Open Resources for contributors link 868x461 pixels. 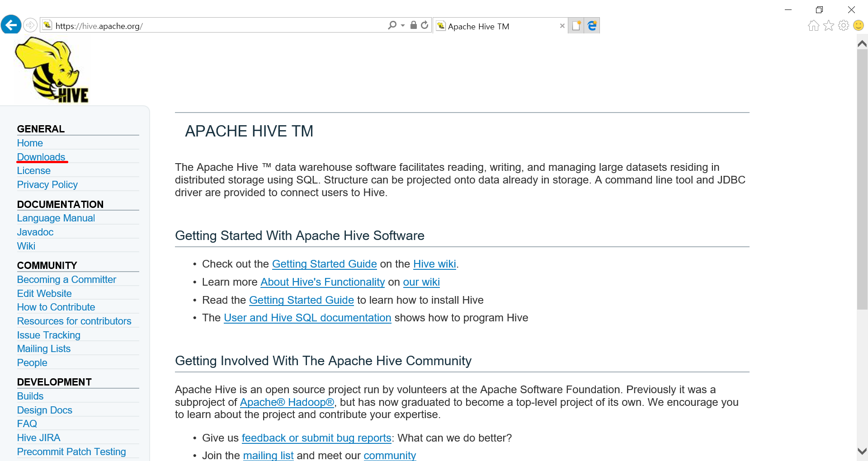74,321
